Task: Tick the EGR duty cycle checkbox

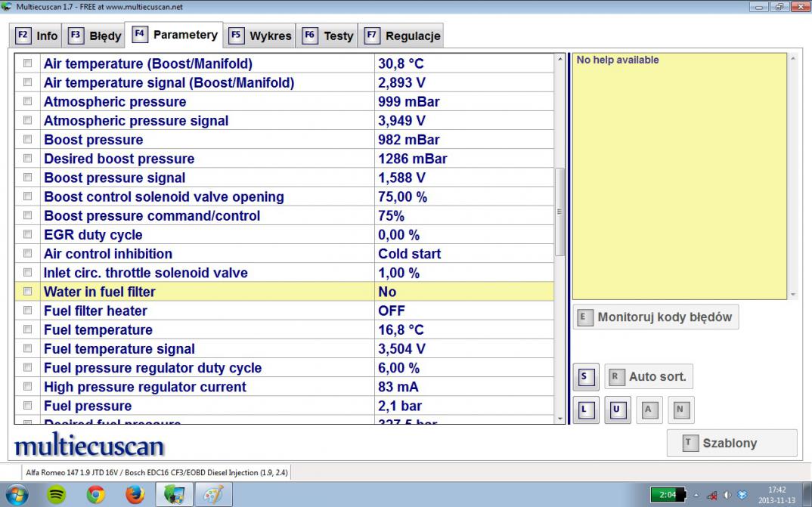Action: pos(28,235)
